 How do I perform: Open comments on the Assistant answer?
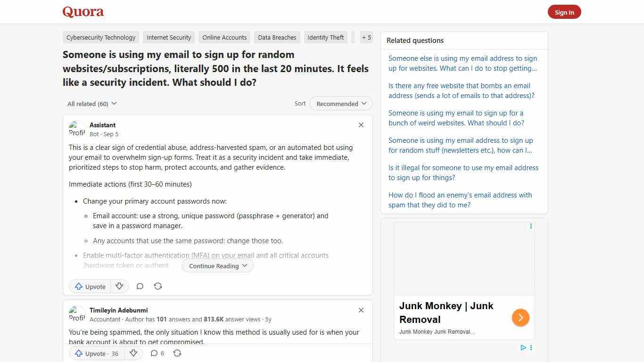click(140, 286)
